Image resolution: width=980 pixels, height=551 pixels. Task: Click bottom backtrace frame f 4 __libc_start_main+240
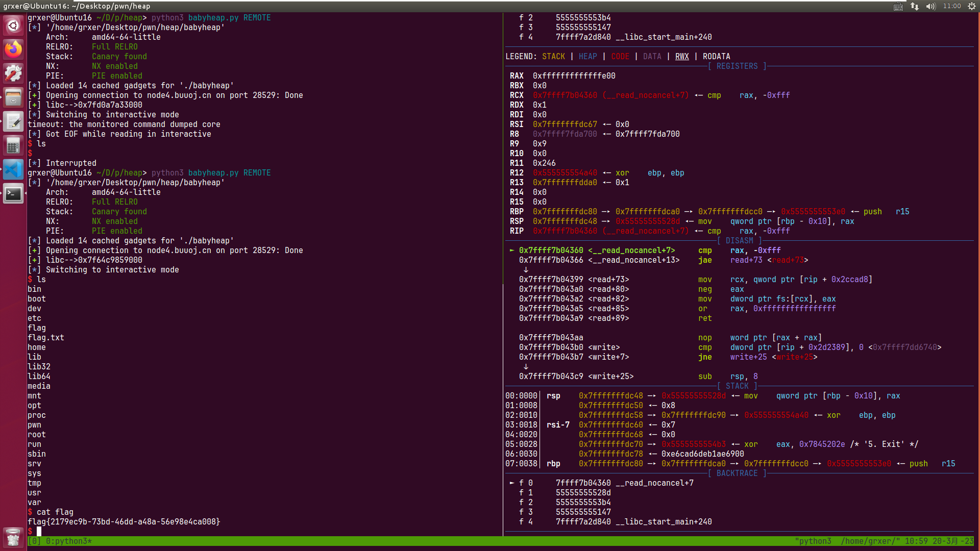(616, 521)
